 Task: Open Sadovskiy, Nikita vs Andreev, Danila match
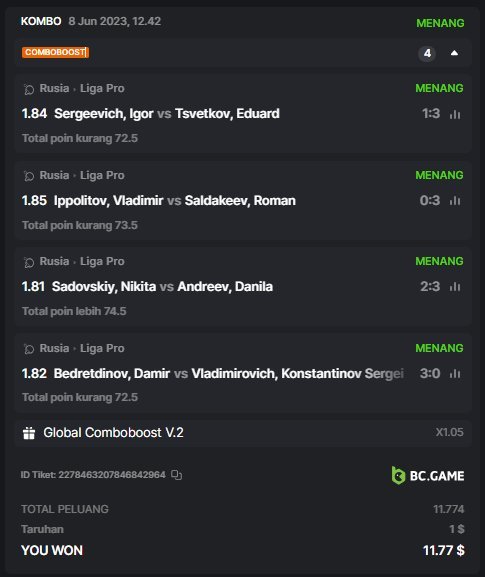(x=162, y=287)
